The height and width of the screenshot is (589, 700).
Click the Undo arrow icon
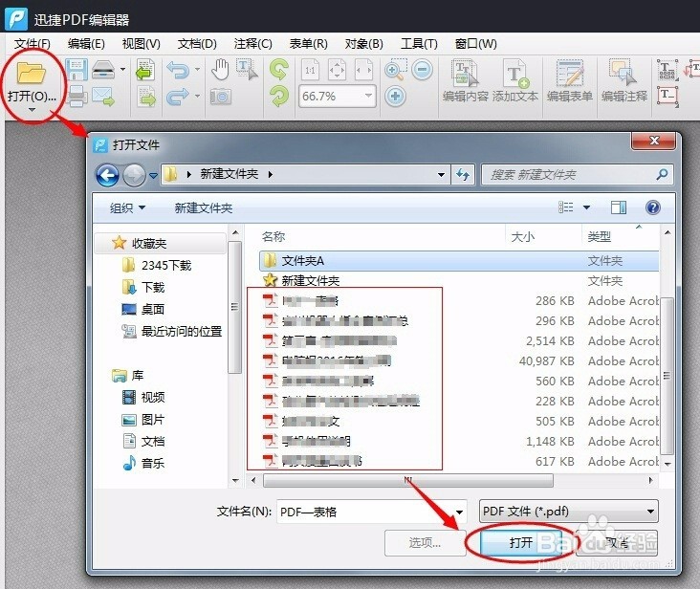(178, 70)
